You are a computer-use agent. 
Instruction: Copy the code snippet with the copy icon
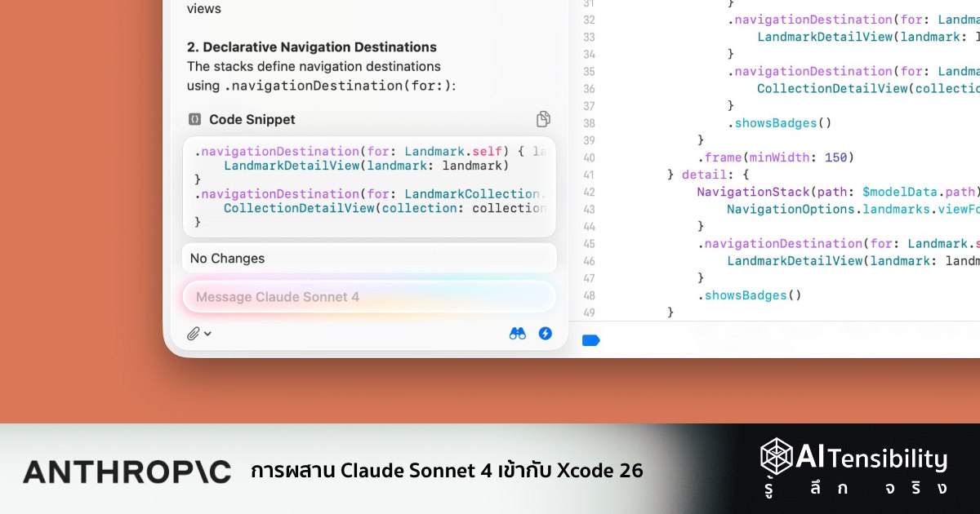click(543, 119)
